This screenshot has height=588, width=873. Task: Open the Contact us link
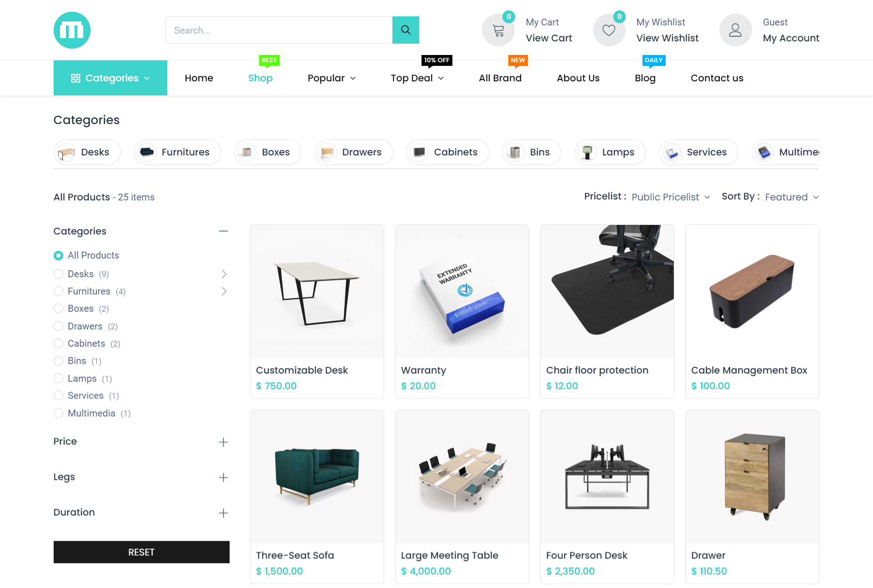717,78
